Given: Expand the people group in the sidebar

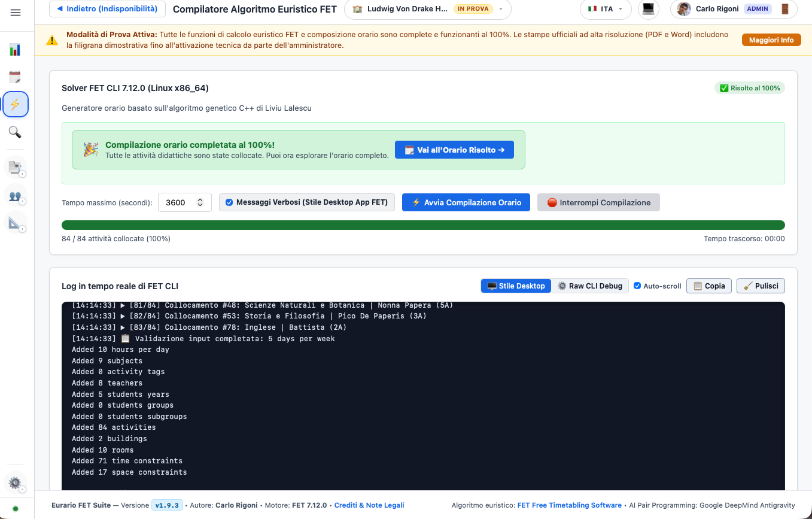Looking at the screenshot, I should tap(15, 195).
